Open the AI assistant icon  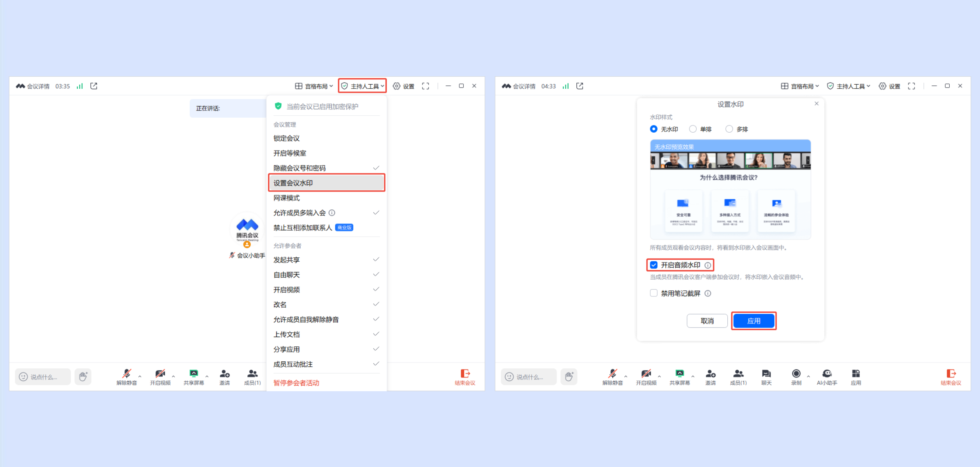click(827, 373)
